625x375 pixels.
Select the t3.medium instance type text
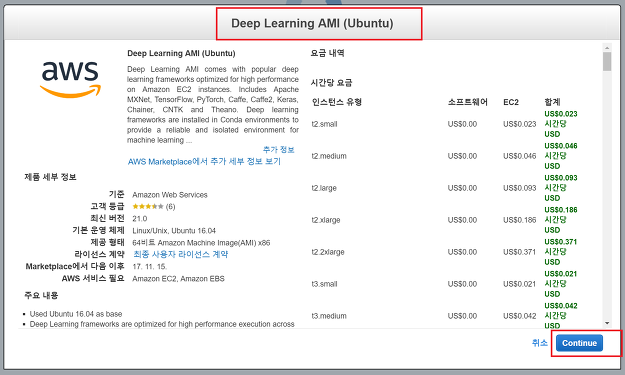329,316
